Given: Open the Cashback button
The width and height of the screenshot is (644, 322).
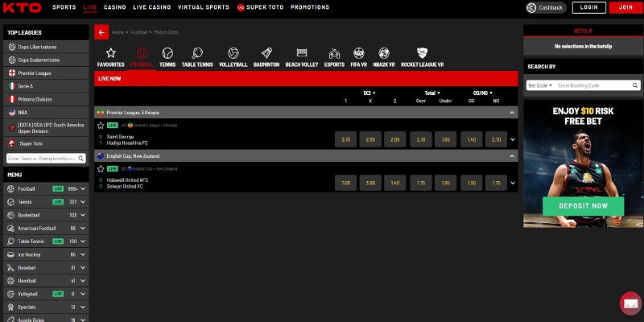Looking at the screenshot, I should [546, 7].
